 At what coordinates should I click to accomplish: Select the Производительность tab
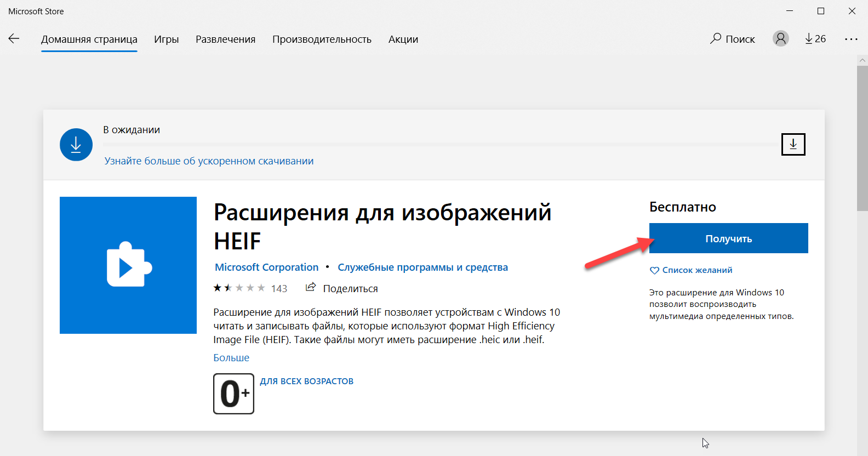[x=322, y=39]
